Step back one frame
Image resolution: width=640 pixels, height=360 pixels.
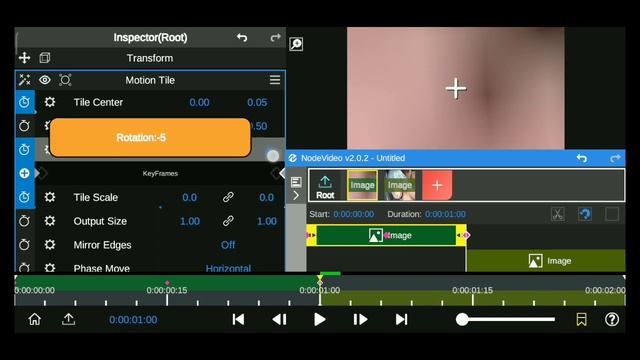point(279,320)
